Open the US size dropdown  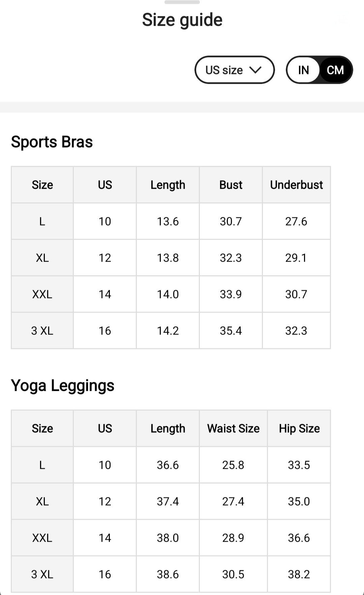(234, 70)
